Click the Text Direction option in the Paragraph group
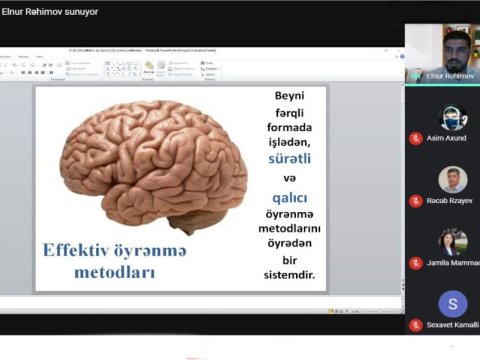 79,63
